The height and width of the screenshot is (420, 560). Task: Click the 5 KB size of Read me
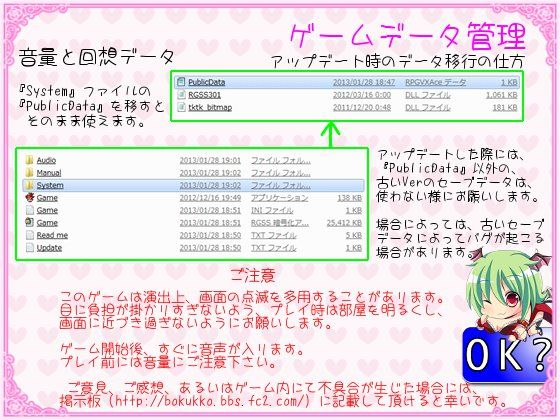(354, 235)
